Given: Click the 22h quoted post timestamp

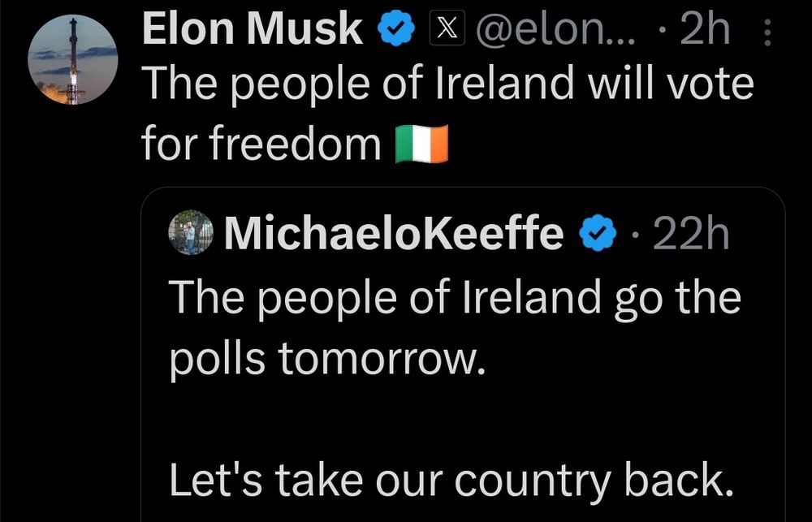Looking at the screenshot, I should 690,232.
